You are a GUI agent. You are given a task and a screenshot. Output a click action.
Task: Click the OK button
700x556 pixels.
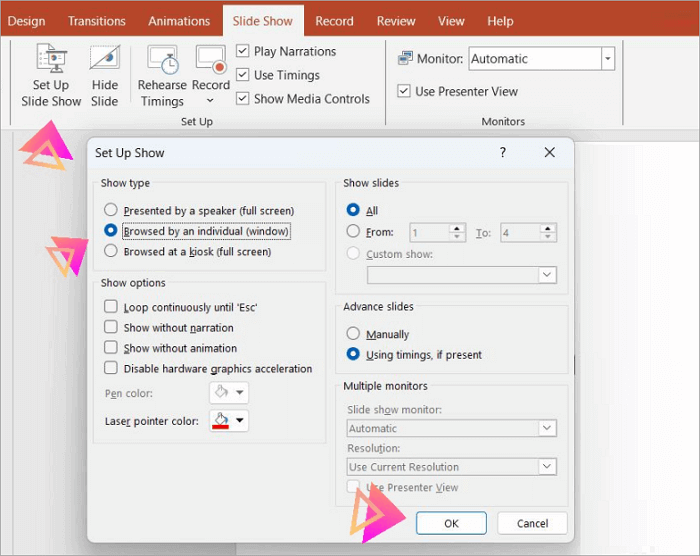click(x=451, y=523)
